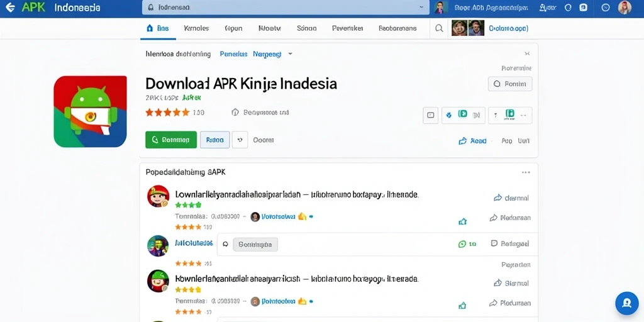Viewport: 644px width, 322px height.
Task: Open the profile photo at header's far right
Action: click(625, 8)
